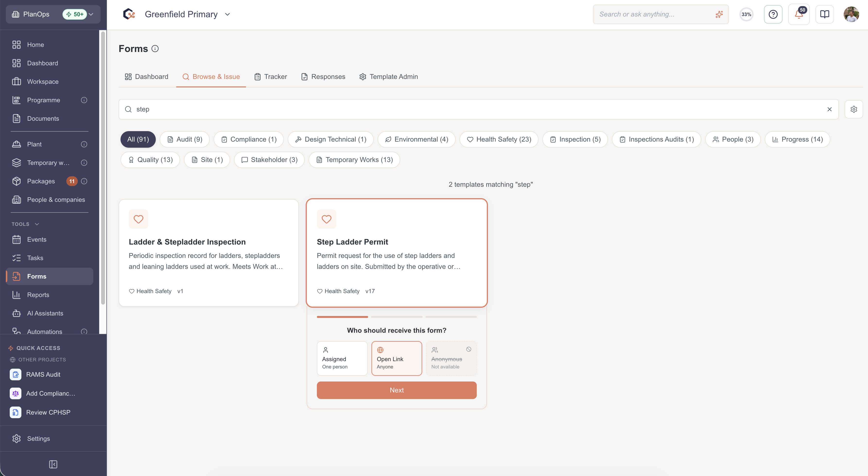
Task: Open the RAMS Audit quick access icon
Action: (x=16, y=374)
